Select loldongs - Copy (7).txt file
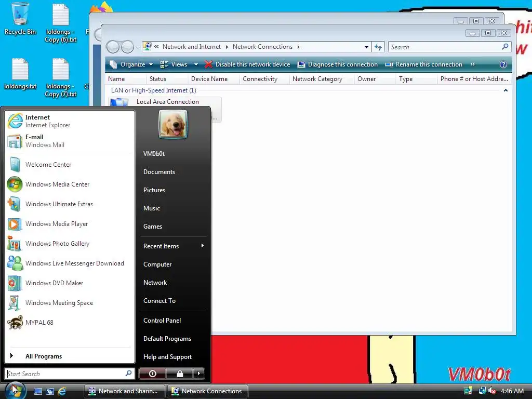This screenshot has height=399, width=532. point(61,78)
